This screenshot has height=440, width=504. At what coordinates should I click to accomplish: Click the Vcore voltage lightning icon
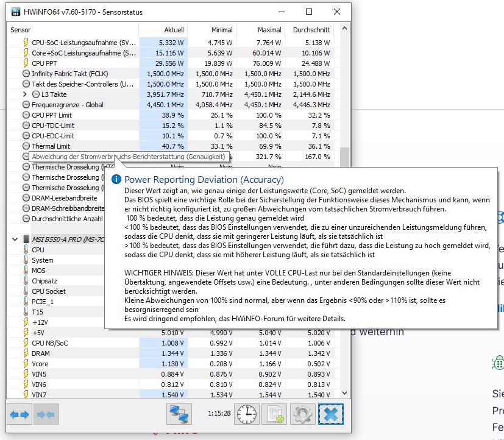coord(26,363)
